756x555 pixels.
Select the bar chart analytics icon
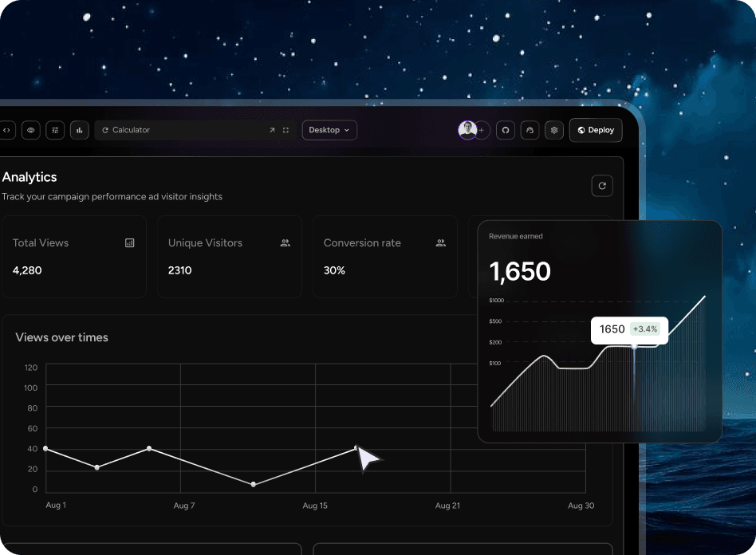pyautogui.click(x=80, y=130)
